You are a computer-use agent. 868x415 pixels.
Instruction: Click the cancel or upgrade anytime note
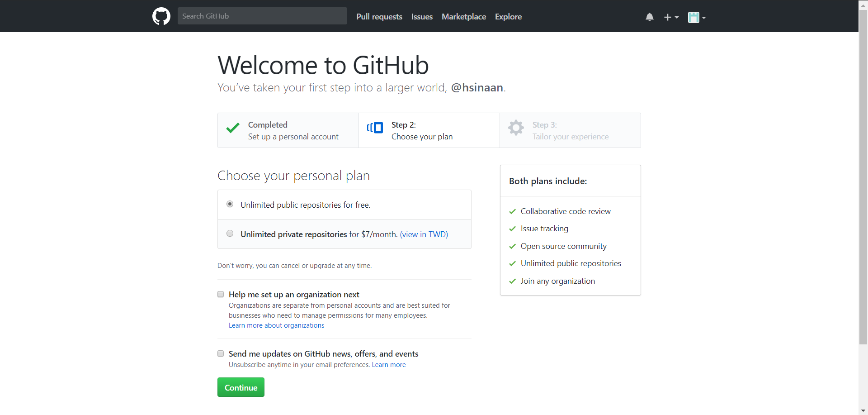[x=294, y=266]
